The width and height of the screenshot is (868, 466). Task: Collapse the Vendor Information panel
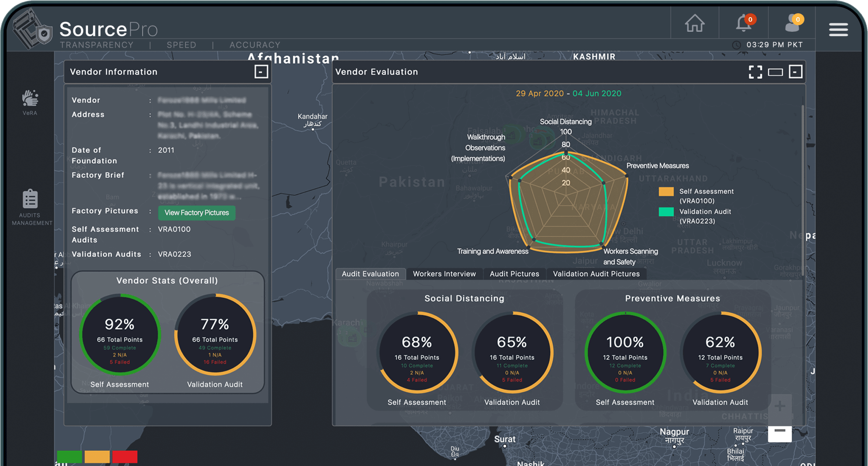261,71
